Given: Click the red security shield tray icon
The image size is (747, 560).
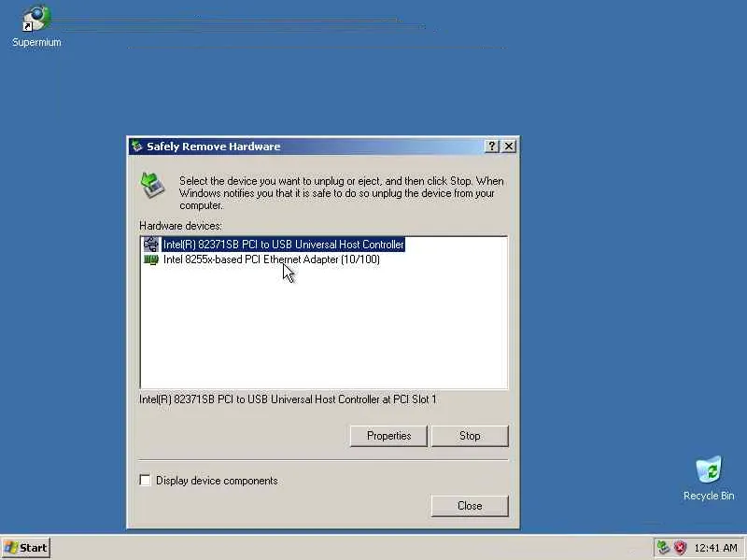Looking at the screenshot, I should [680, 547].
